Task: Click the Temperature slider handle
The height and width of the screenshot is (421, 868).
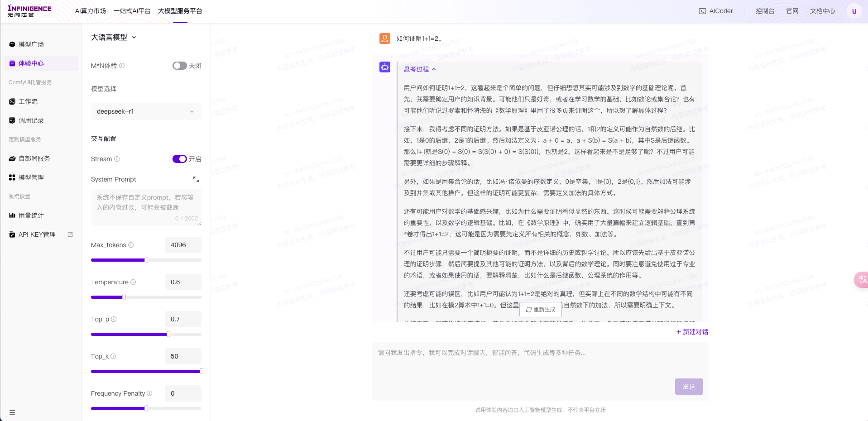Action: coord(124,297)
